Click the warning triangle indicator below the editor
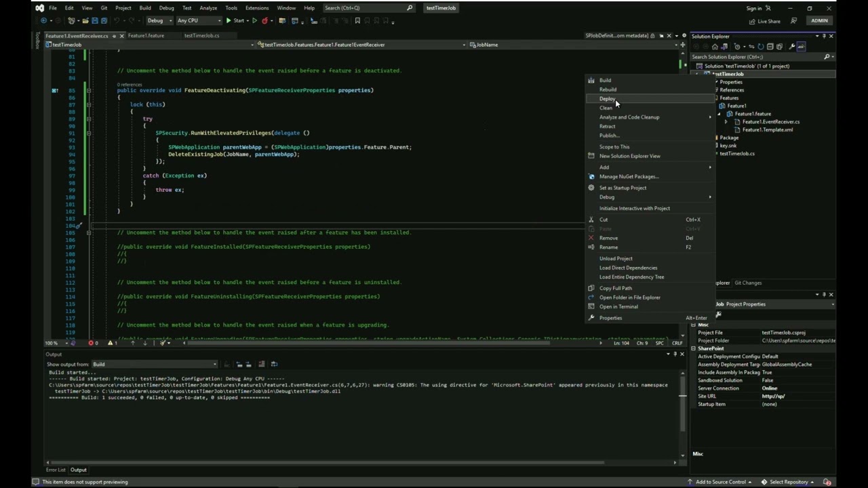Viewport: 868px width, 488px height. pyautogui.click(x=112, y=343)
